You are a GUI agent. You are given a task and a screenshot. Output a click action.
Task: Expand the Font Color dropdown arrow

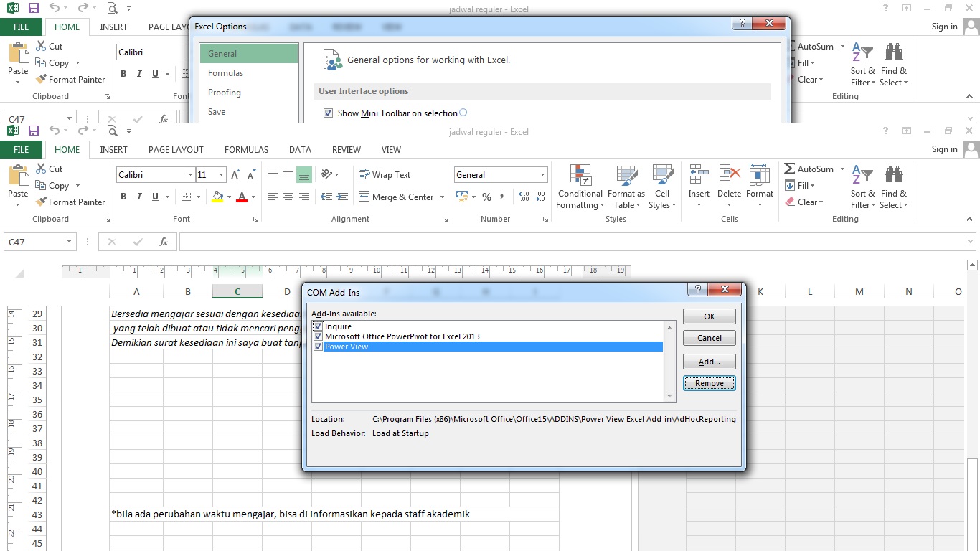click(x=255, y=197)
